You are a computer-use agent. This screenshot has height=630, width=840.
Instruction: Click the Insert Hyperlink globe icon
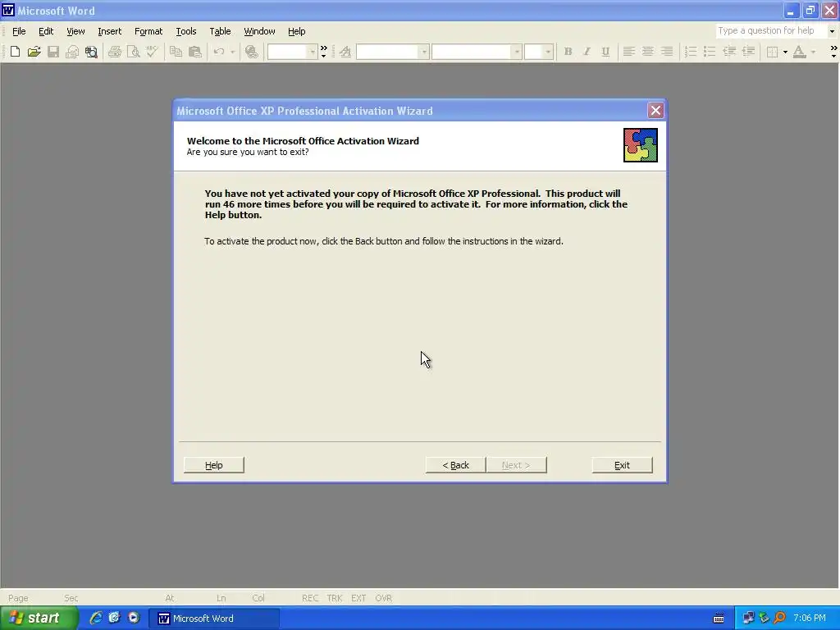[x=251, y=52]
